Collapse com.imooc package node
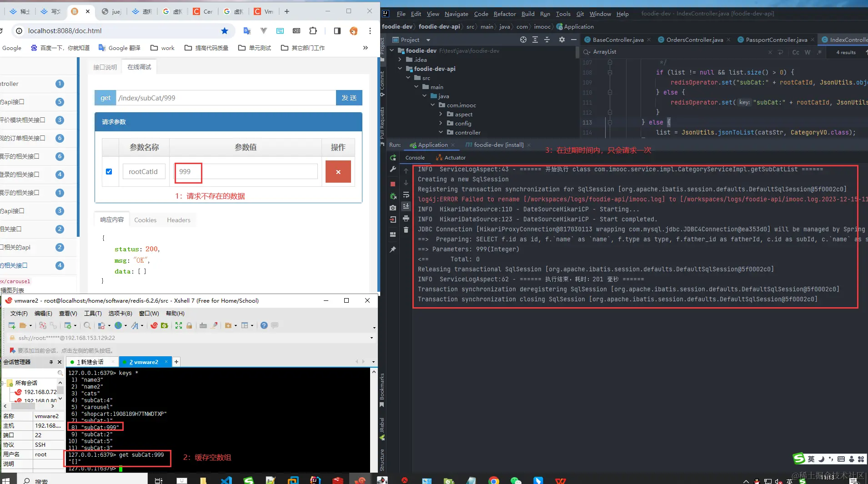868x484 pixels. tap(433, 105)
